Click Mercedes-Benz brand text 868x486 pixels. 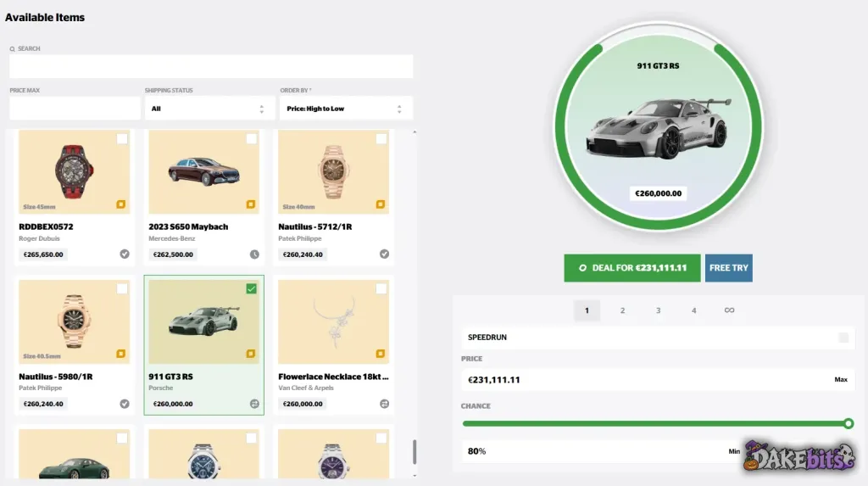point(171,238)
